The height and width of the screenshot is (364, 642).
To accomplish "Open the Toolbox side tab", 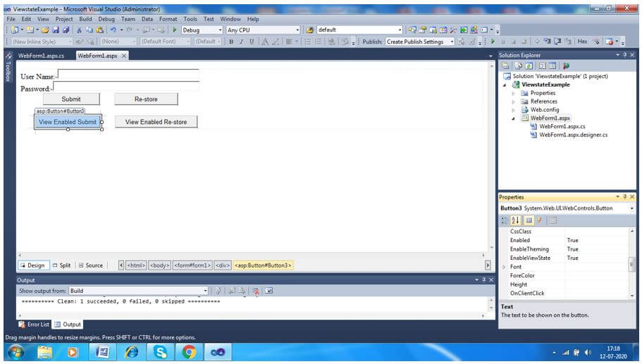I will [8, 67].
